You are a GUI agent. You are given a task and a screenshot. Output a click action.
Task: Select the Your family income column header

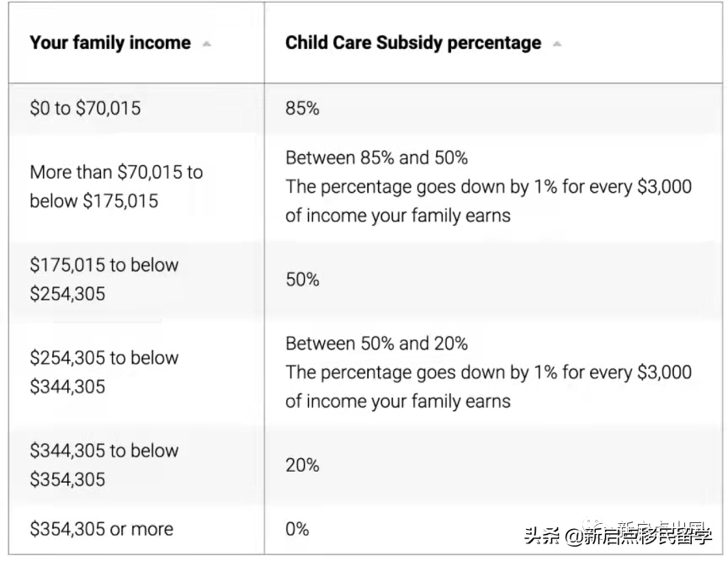point(110,43)
